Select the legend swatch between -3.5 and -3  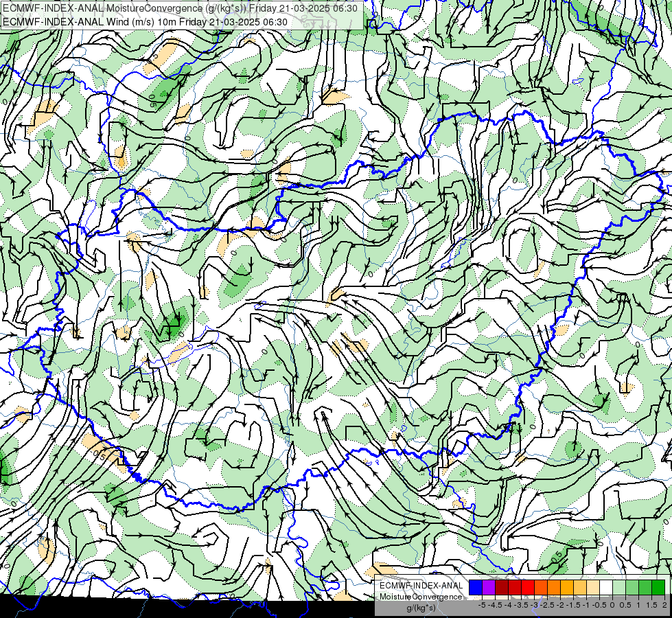pyautogui.click(x=515, y=587)
